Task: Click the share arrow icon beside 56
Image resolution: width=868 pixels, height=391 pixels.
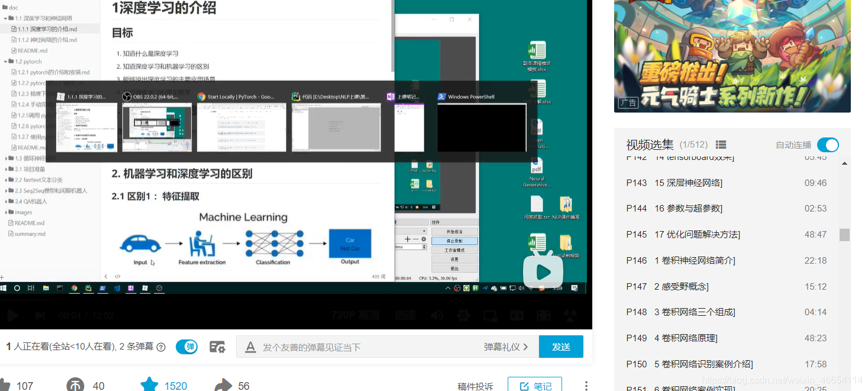Action: [x=222, y=386]
